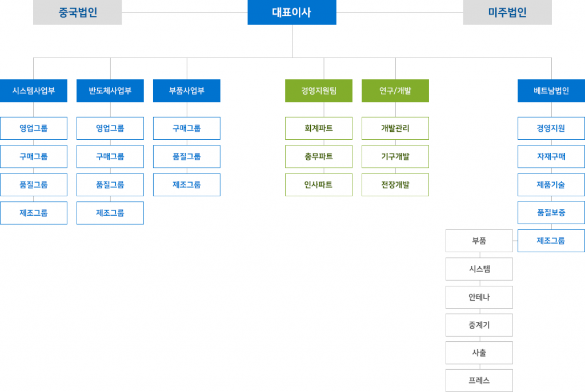The image size is (585, 392).
Task: Click the 기구개발 box
Action: pos(395,156)
